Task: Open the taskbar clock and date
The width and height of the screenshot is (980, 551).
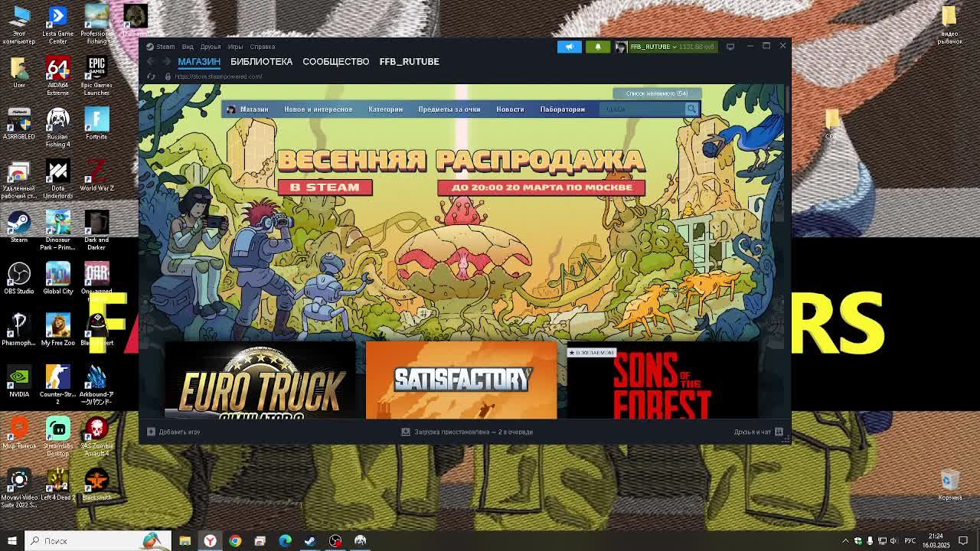Action: click(x=936, y=540)
